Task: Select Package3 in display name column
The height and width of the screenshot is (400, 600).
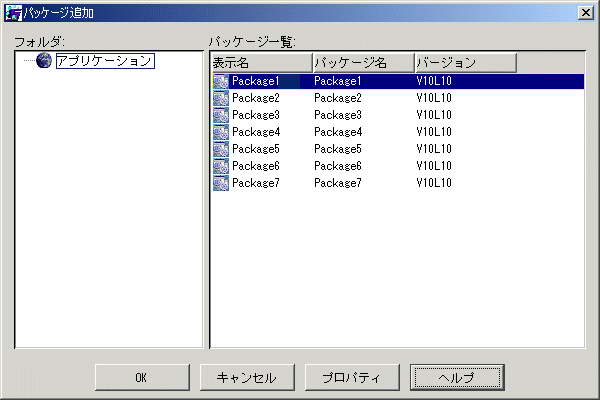Action: 256,115
